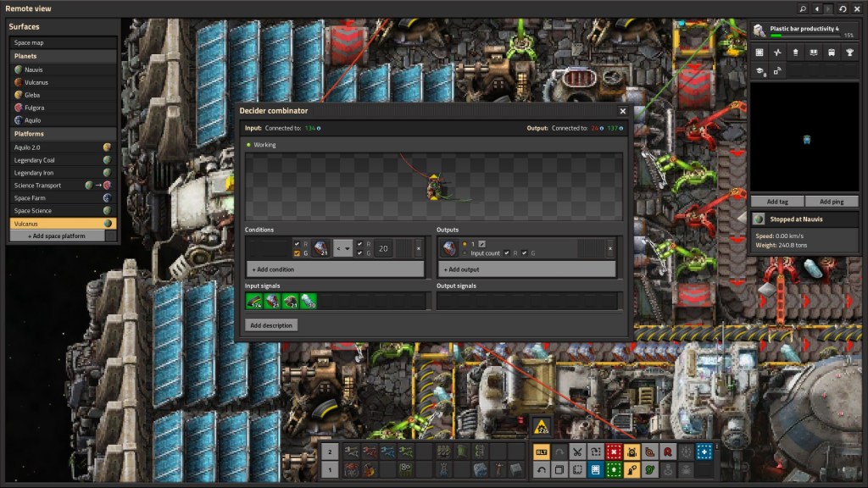Viewport: 868px width, 488px height.
Task: Open the trains overview icon
Action: coord(831,52)
